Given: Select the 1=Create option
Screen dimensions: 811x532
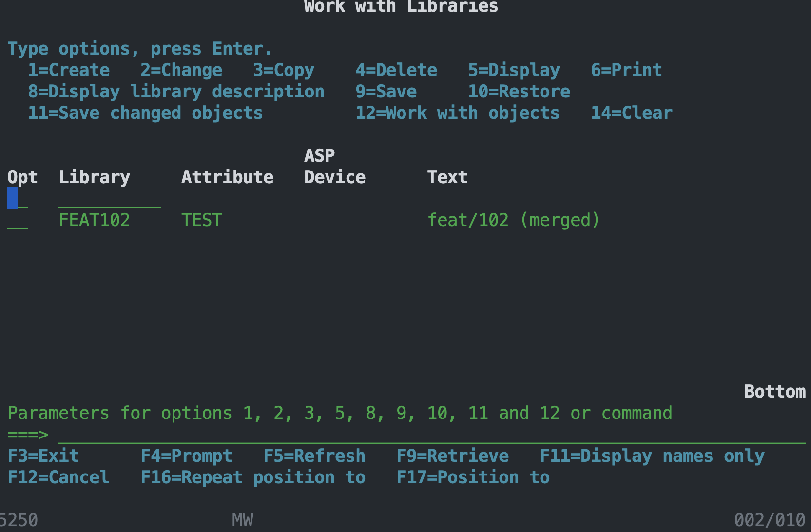Looking at the screenshot, I should pyautogui.click(x=68, y=70).
